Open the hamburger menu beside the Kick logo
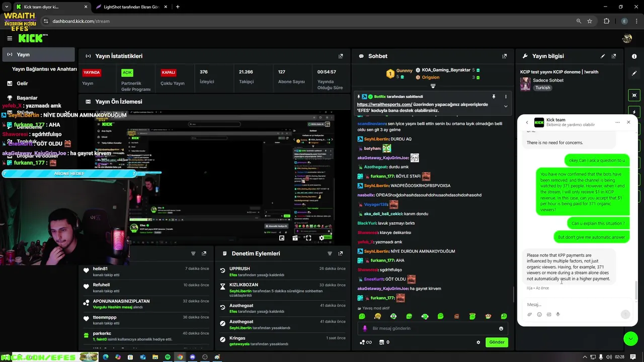 coord(10,38)
